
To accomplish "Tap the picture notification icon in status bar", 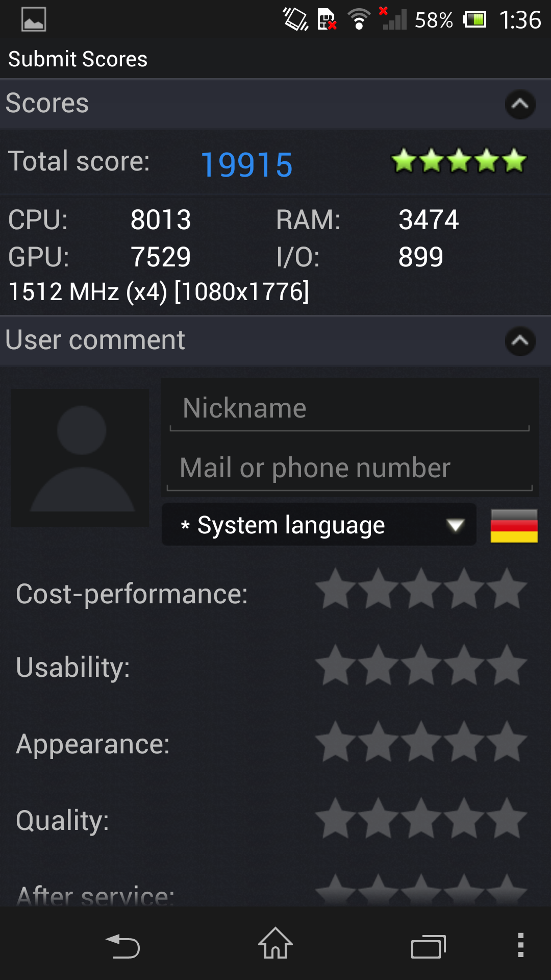I will (x=34, y=19).
